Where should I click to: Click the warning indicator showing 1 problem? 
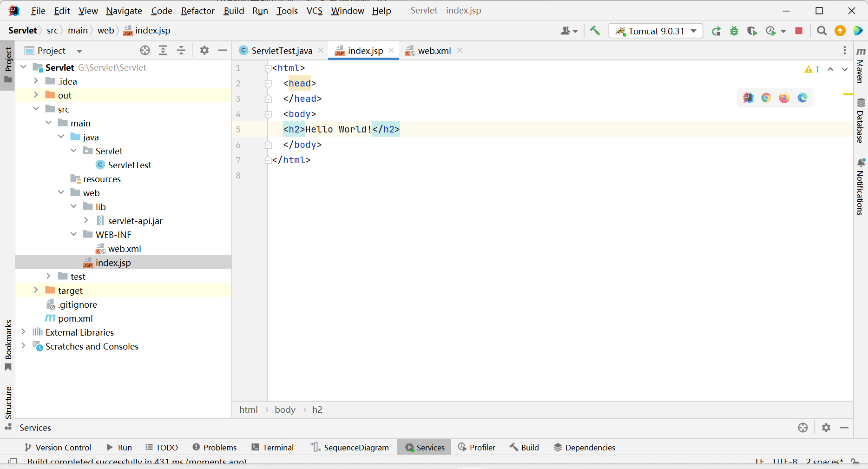[812, 69]
